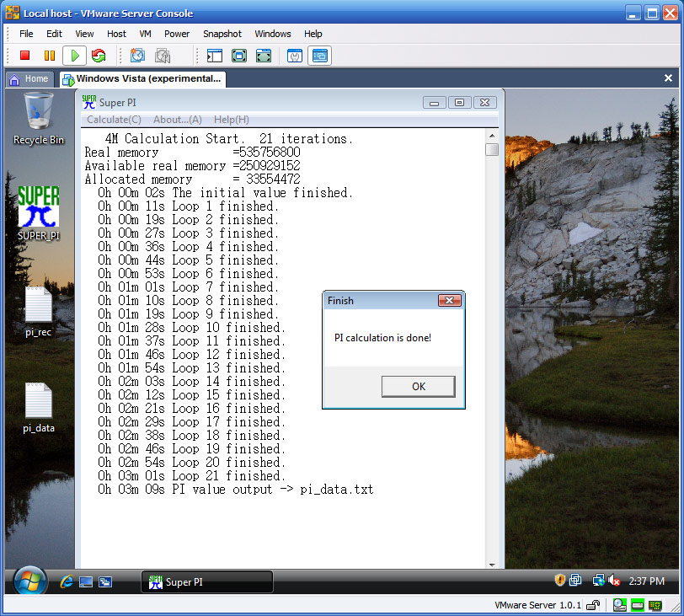Enter full screen mode via the toolbar icon
Screen dimensions: 684x616
[x=264, y=56]
